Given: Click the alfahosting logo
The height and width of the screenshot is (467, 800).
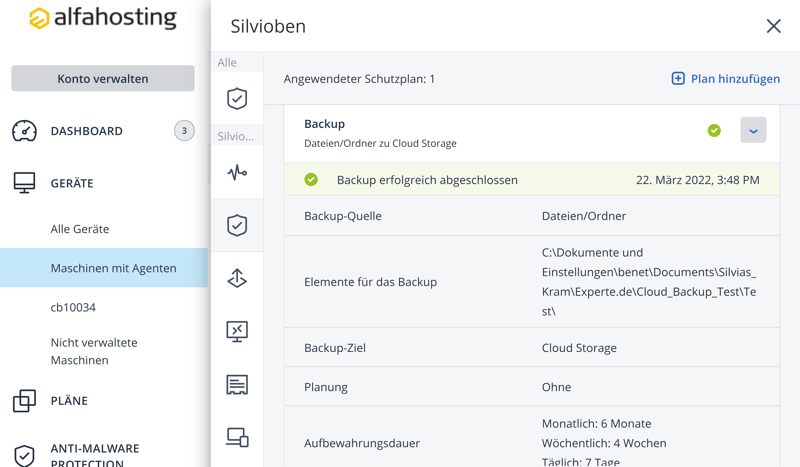Looking at the screenshot, I should point(103,19).
